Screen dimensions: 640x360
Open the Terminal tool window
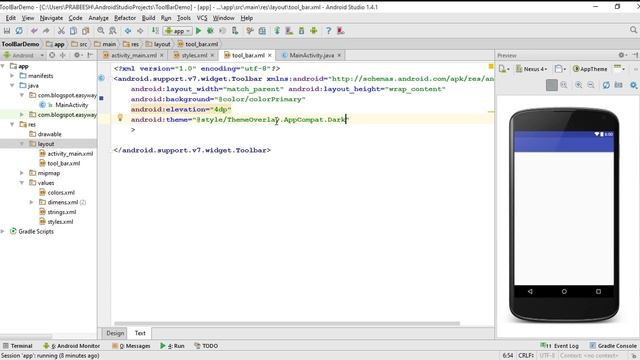[18, 346]
